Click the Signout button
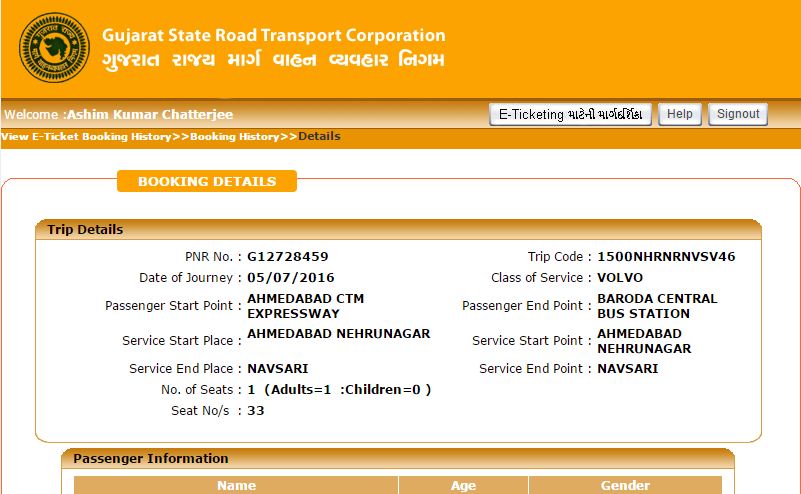Image resolution: width=801 pixels, height=494 pixels. [738, 114]
